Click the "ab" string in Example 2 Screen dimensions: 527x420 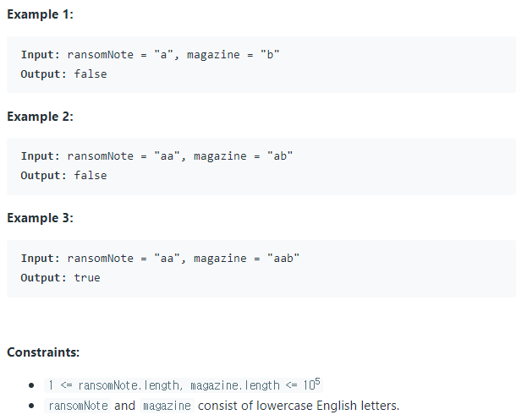click(280, 156)
